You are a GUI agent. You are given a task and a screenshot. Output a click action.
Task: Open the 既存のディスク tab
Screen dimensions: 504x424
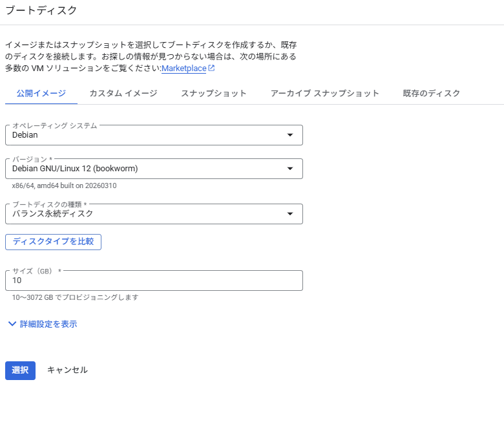click(x=431, y=93)
